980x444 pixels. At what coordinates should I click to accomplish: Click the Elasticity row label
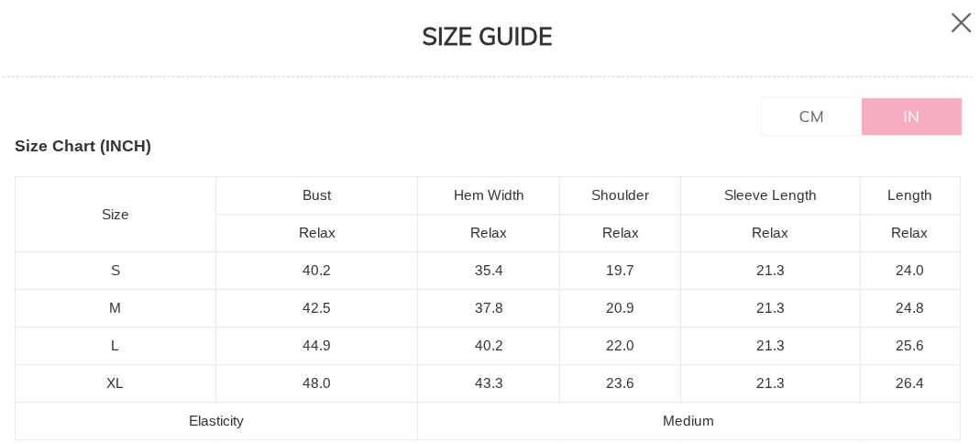tap(216, 421)
